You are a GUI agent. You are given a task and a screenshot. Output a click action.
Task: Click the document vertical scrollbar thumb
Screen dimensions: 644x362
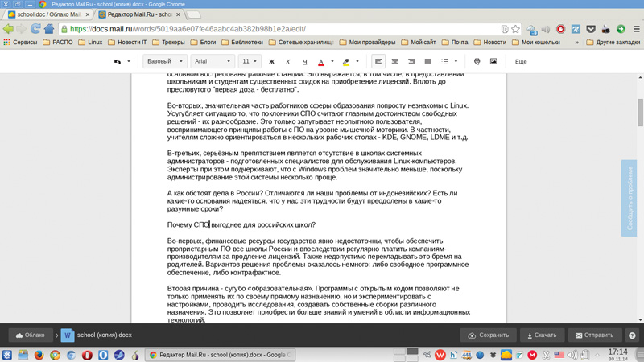pos(640,113)
